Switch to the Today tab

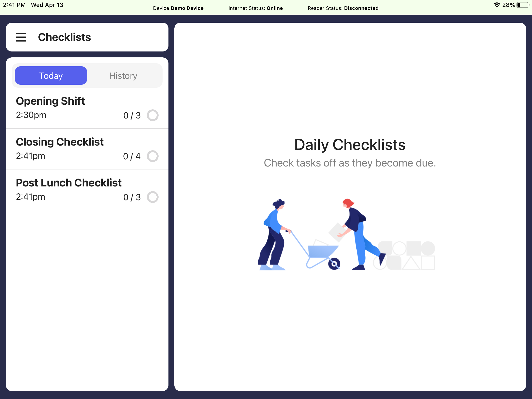coord(51,76)
